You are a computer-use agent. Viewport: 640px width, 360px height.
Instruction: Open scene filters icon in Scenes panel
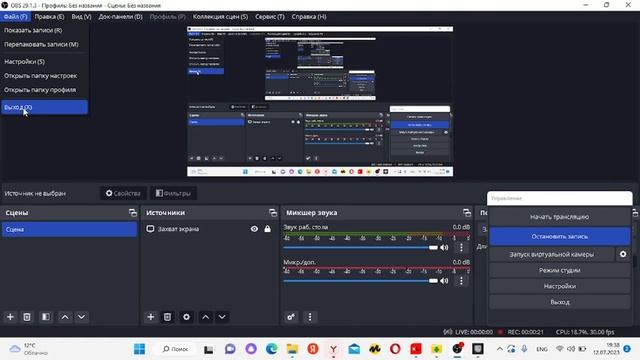pos(46,317)
